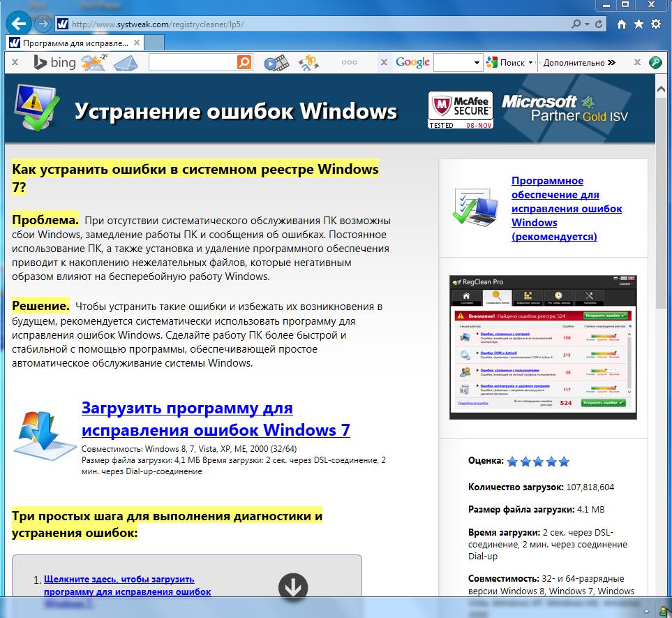
Task: Close the 'Программа для исправле...' tab
Action: tap(137, 43)
